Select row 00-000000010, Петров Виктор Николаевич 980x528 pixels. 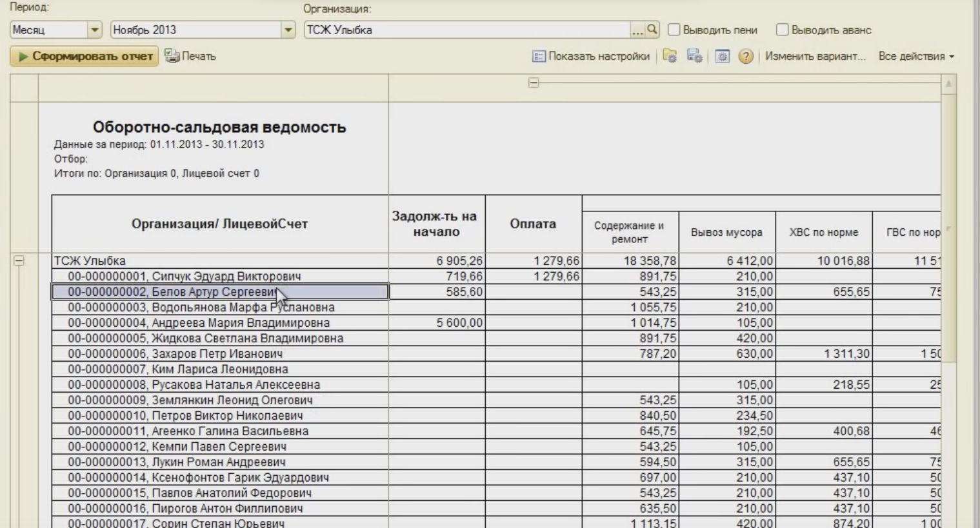220,415
